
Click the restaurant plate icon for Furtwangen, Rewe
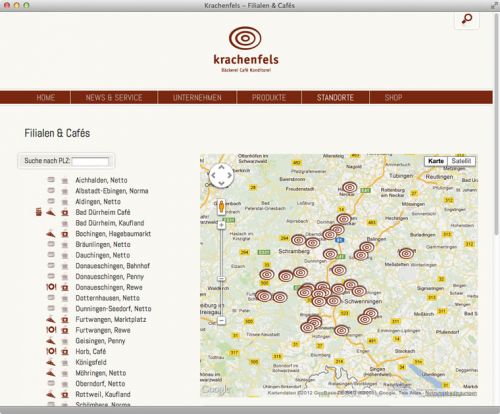51,330
